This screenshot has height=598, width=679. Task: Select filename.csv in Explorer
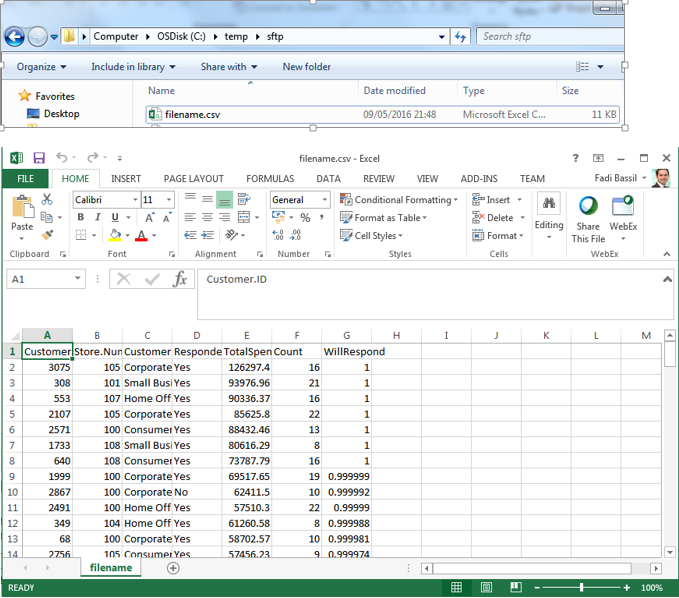tap(383, 114)
